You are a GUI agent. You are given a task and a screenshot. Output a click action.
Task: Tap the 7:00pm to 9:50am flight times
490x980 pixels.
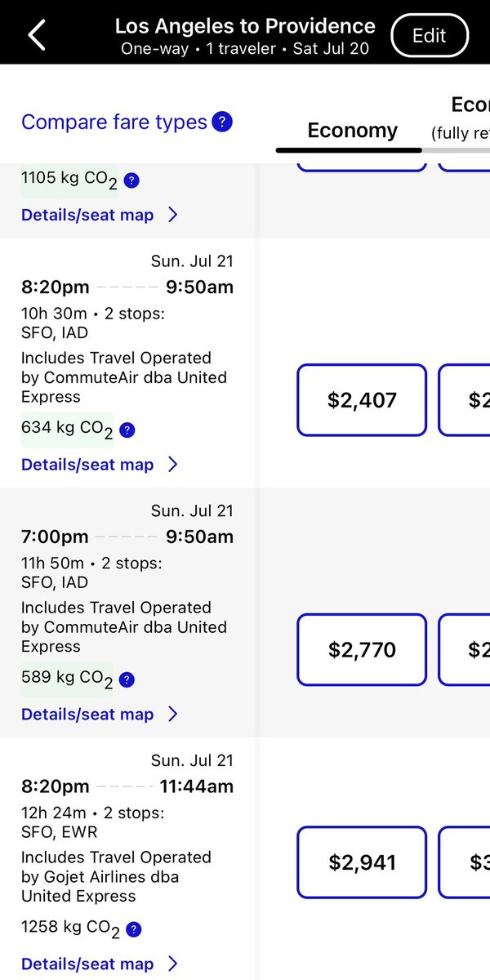(127, 537)
